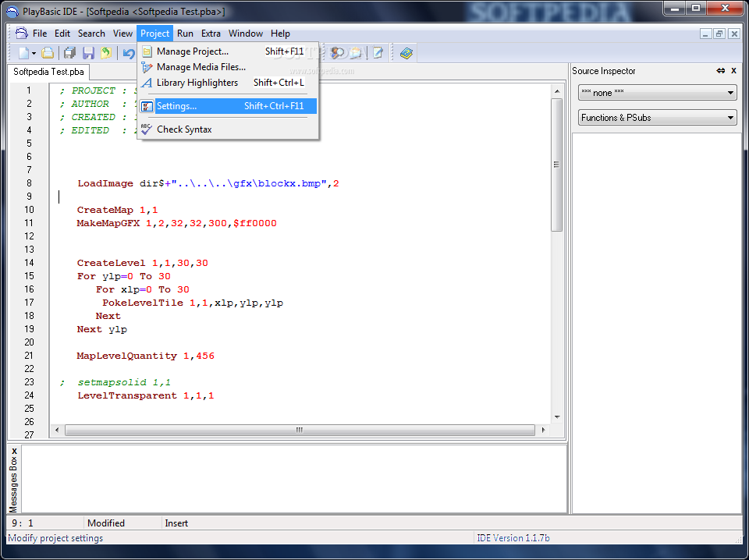The width and height of the screenshot is (749, 560).
Task: Open the Search menu
Action: pyautogui.click(x=91, y=34)
